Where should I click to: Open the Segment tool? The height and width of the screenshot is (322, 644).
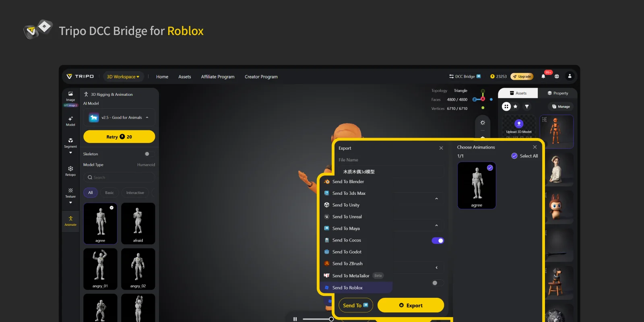click(70, 143)
